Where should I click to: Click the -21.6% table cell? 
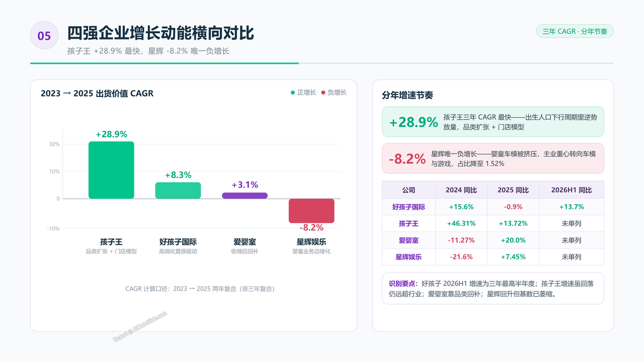pos(461,257)
